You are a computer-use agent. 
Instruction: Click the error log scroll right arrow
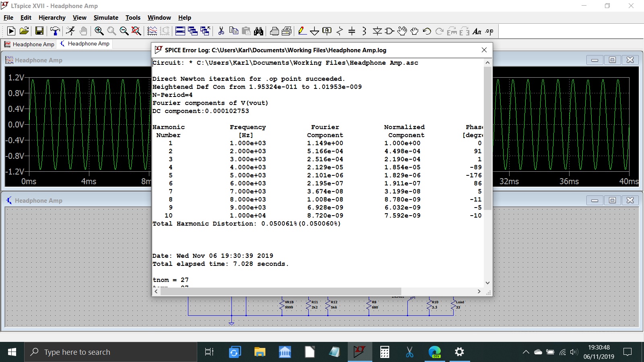pyautogui.click(x=479, y=291)
